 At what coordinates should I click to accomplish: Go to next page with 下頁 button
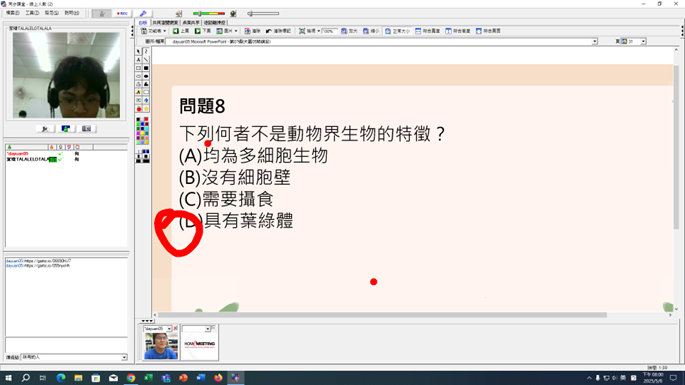click(x=202, y=31)
